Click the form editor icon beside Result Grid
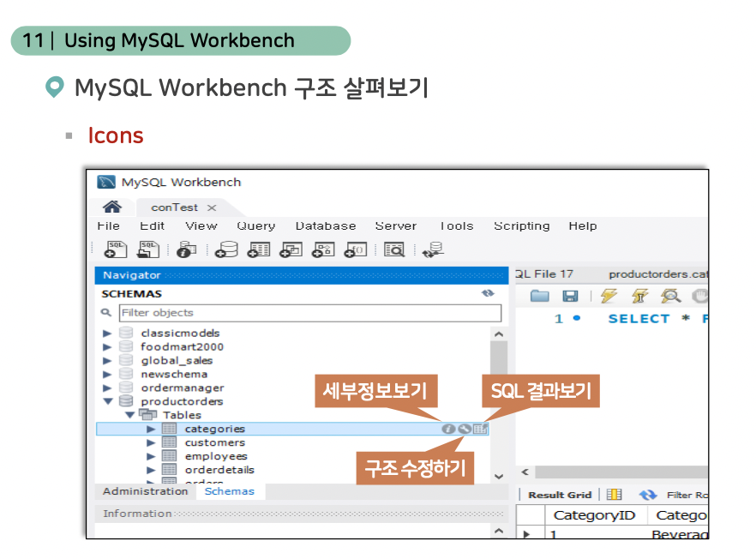 [x=614, y=495]
